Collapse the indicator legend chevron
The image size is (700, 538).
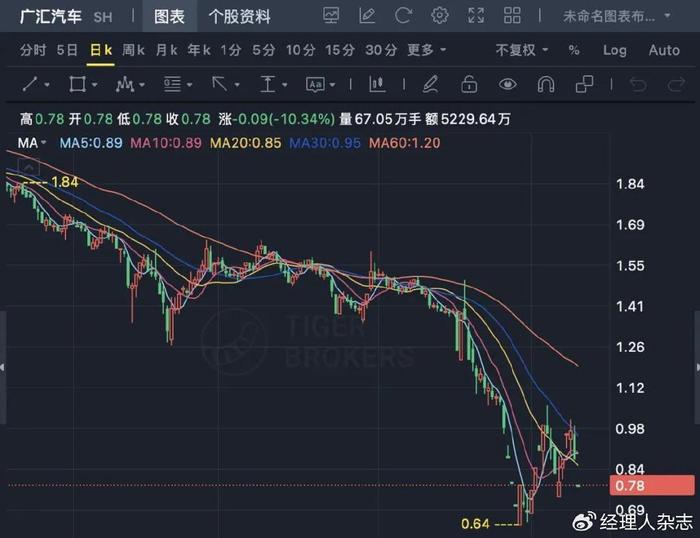(x=29, y=168)
